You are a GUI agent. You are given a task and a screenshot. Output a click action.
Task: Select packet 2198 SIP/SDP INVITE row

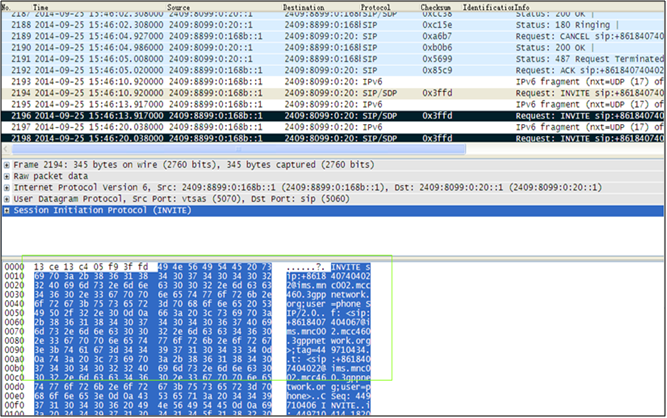(x=333, y=138)
